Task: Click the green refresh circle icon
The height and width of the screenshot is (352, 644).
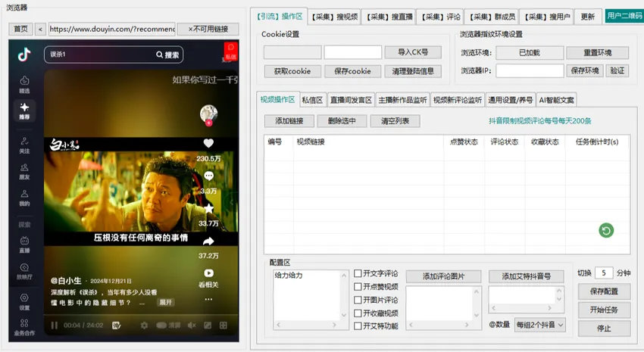Action: pyautogui.click(x=606, y=230)
